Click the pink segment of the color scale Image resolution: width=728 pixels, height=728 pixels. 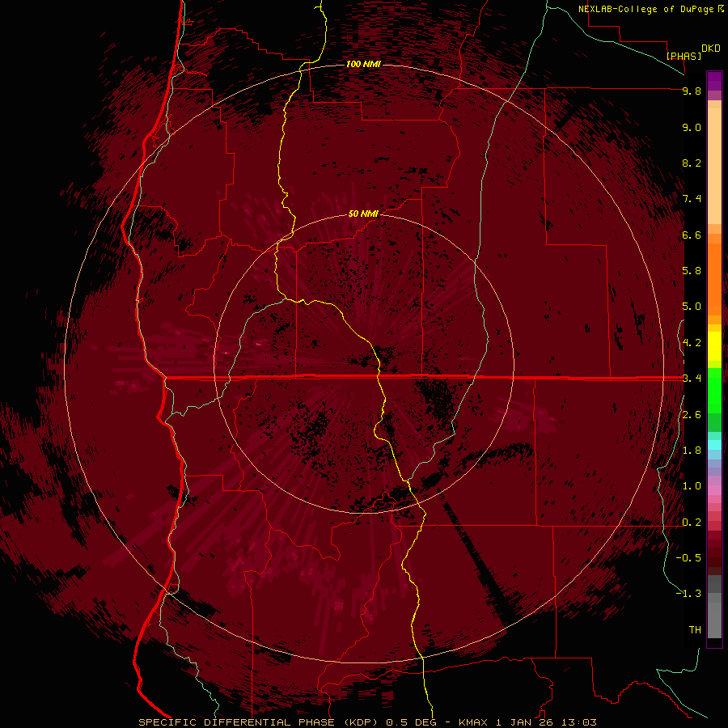click(714, 490)
